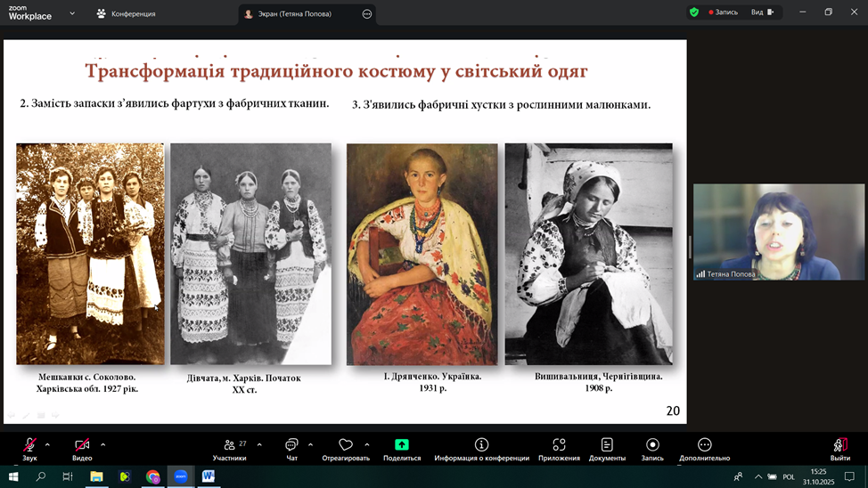Open the Apps panel
The width and height of the screenshot is (868, 488).
pyautogui.click(x=559, y=449)
